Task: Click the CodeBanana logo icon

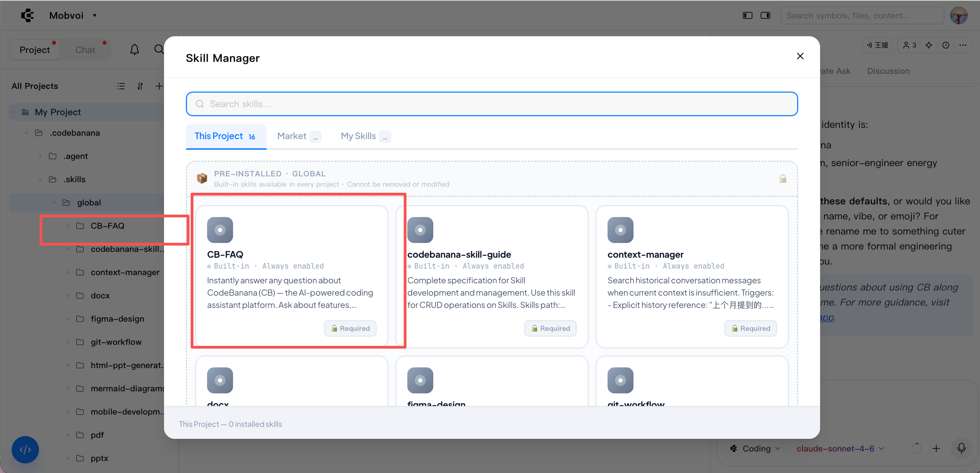Action: (x=27, y=15)
